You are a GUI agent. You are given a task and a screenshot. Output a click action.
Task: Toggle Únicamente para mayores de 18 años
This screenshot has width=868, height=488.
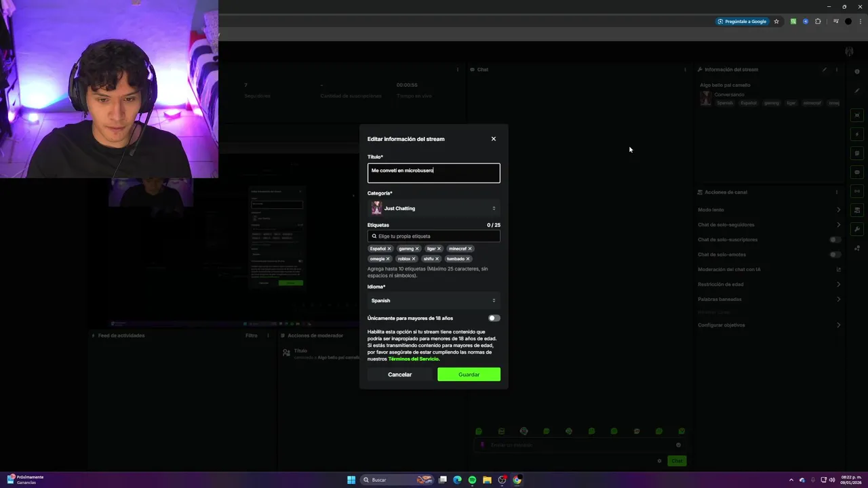[494, 318]
